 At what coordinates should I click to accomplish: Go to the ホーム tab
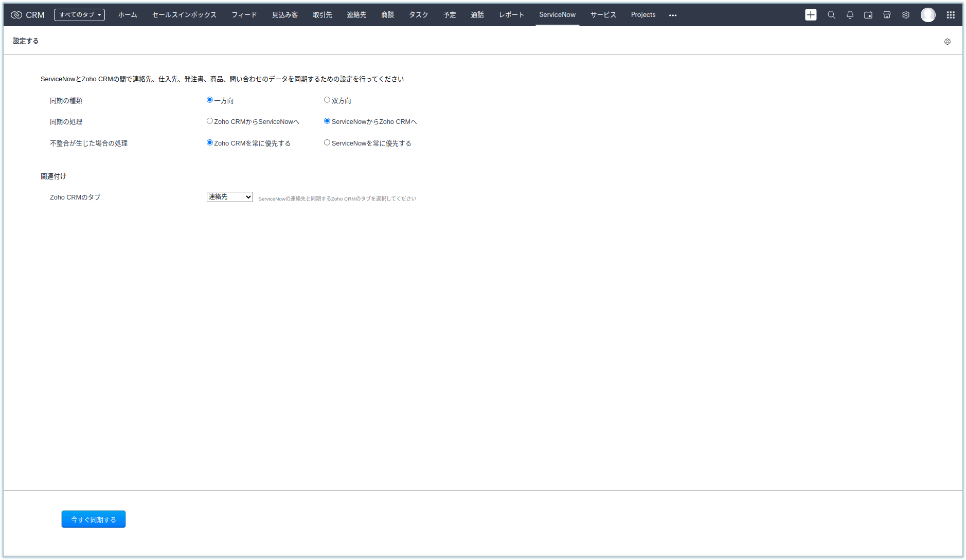pyautogui.click(x=128, y=15)
